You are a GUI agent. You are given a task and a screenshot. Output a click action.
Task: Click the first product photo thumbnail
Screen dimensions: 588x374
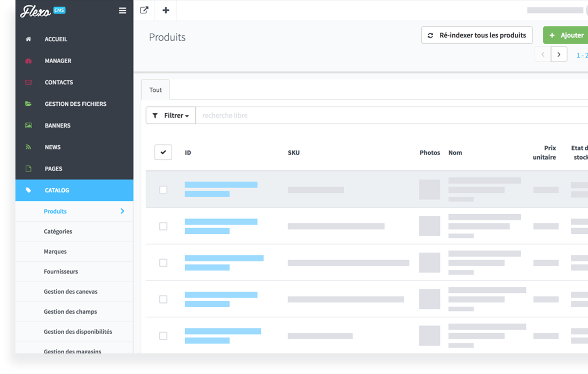pyautogui.click(x=429, y=190)
